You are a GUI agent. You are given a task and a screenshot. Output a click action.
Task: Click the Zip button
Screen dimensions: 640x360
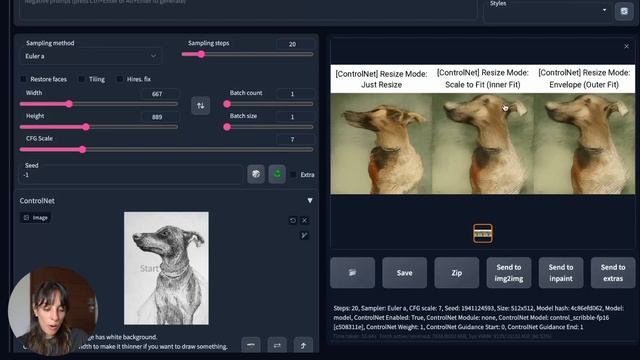pos(457,273)
